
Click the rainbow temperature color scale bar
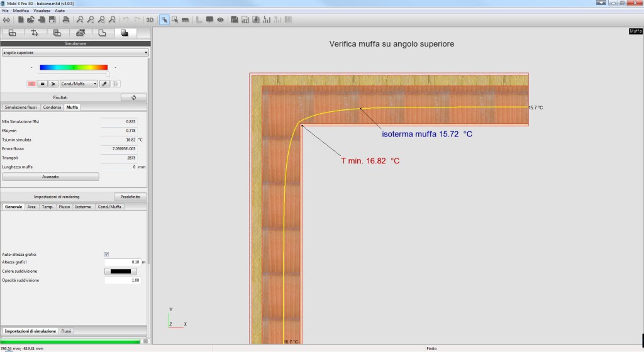74,67
